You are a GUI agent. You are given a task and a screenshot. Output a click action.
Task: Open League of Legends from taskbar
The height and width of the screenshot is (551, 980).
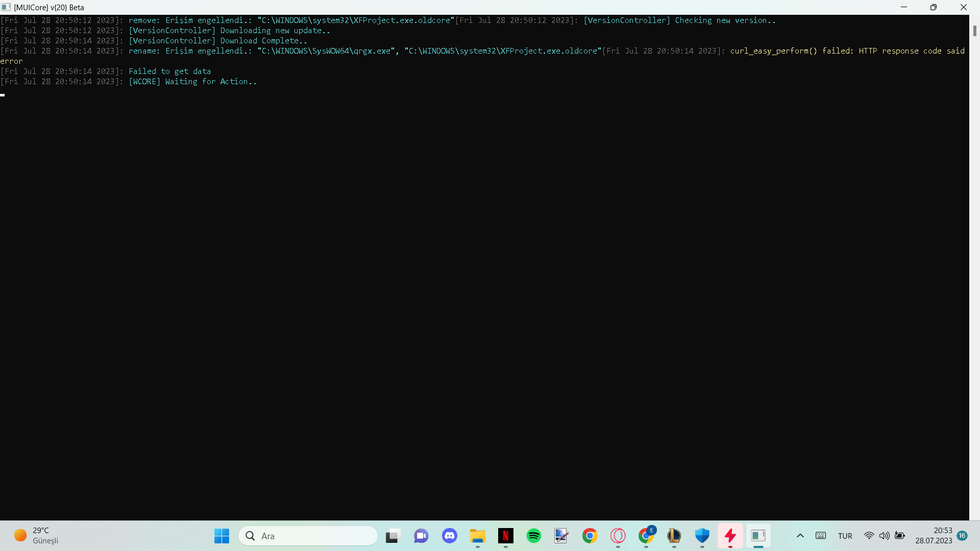coord(674,536)
